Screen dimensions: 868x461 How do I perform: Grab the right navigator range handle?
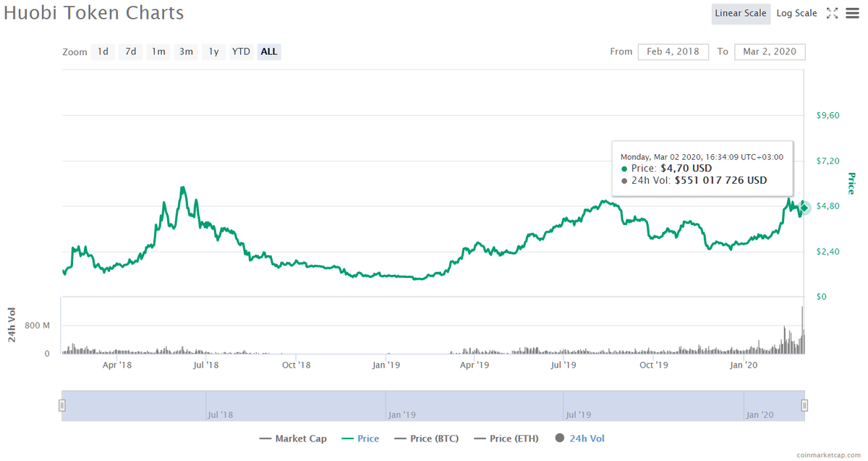coord(804,405)
